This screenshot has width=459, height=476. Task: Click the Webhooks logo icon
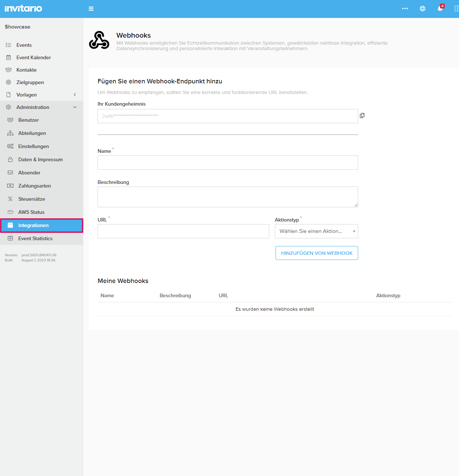99,40
